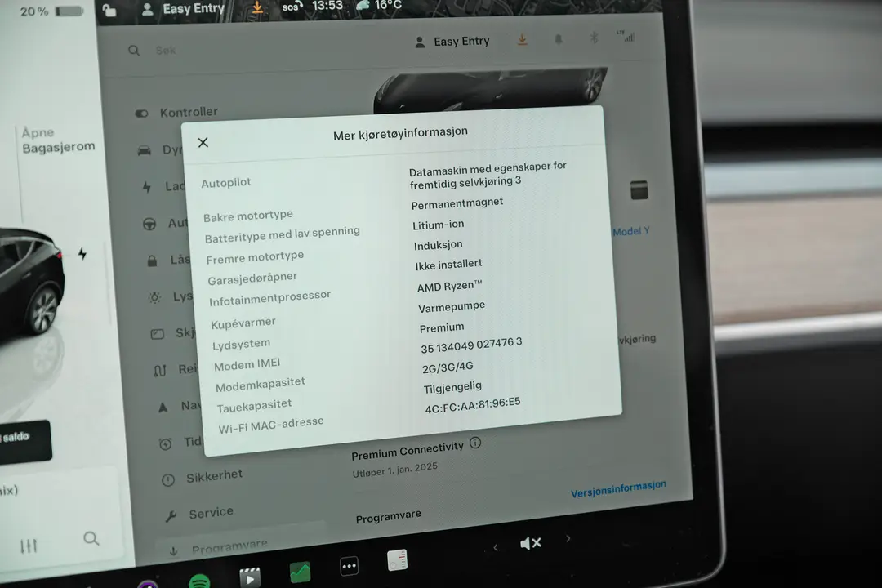Open the notes card app icon in dock
Viewport: 882px width, 588px height.
397,560
